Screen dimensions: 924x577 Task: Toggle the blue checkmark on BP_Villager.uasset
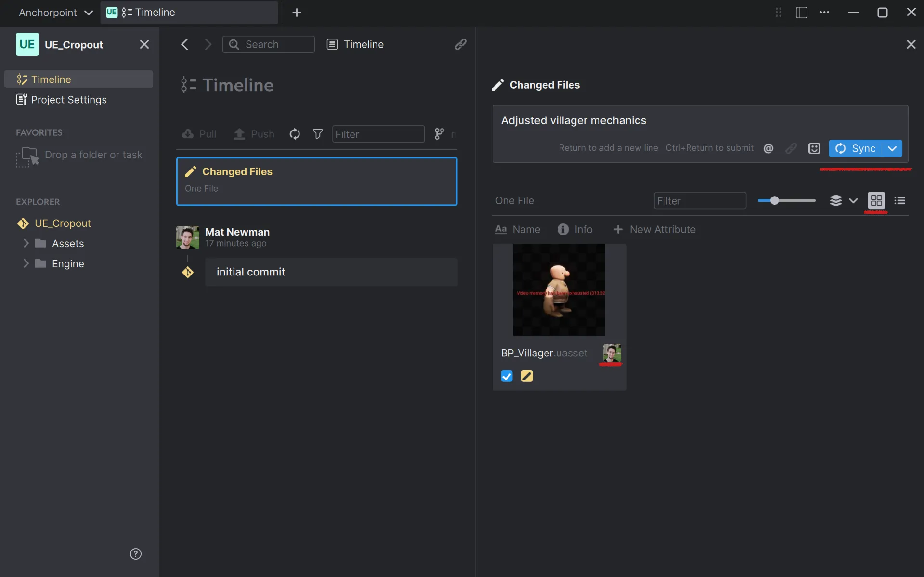(506, 376)
